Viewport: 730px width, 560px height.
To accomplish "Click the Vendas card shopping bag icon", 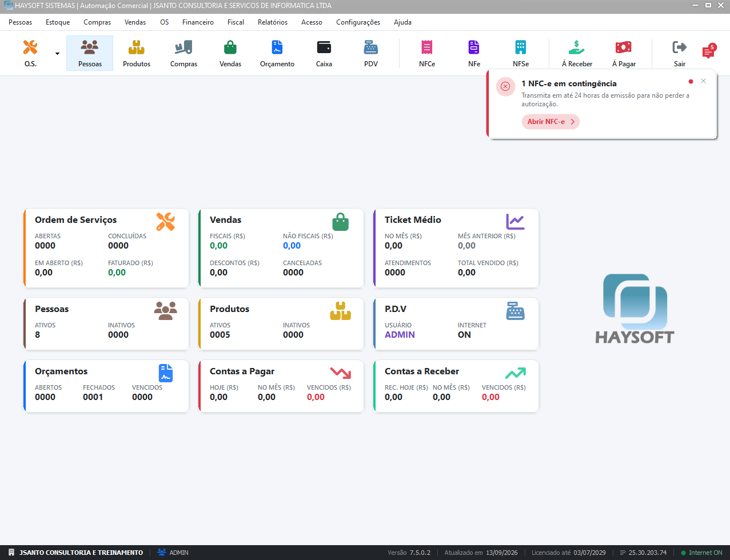I will [340, 222].
